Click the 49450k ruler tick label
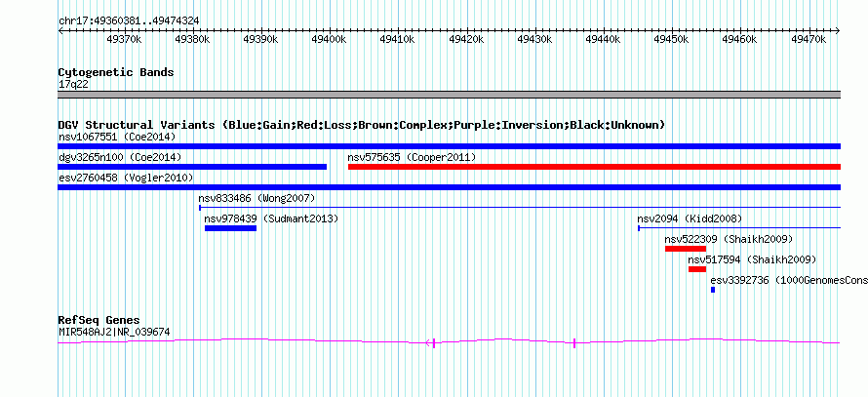 672,39
